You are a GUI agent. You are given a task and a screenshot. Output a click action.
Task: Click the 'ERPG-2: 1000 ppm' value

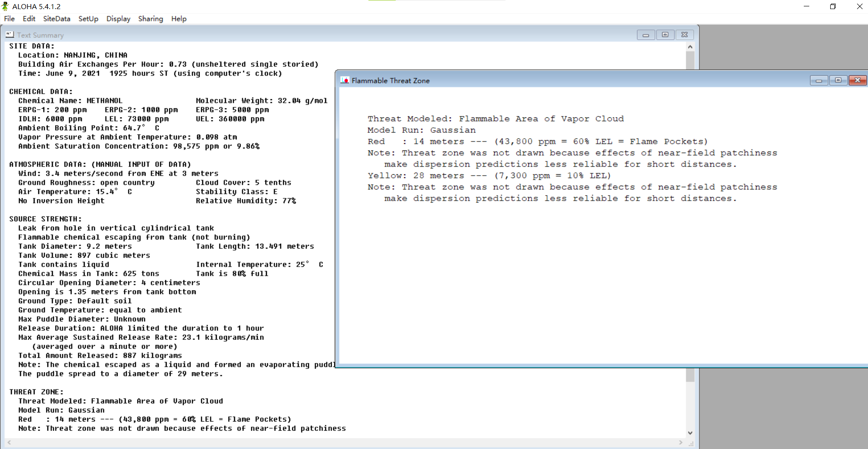click(x=141, y=110)
